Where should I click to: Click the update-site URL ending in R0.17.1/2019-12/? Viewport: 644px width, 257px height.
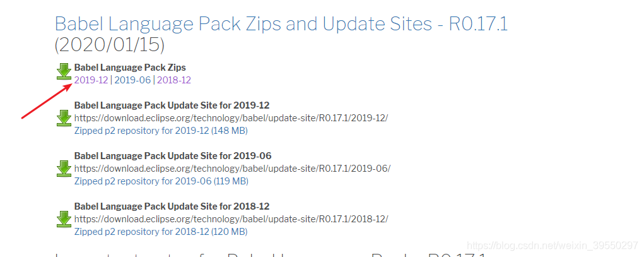pyautogui.click(x=231, y=117)
